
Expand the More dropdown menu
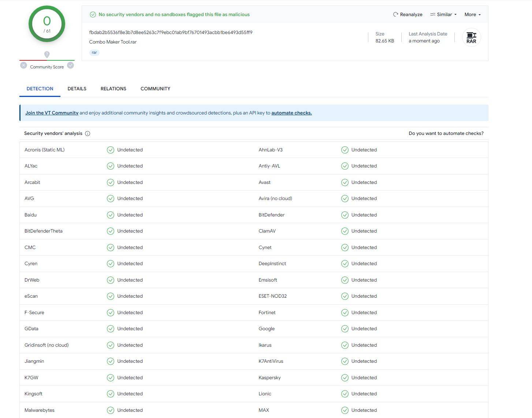[472, 15]
